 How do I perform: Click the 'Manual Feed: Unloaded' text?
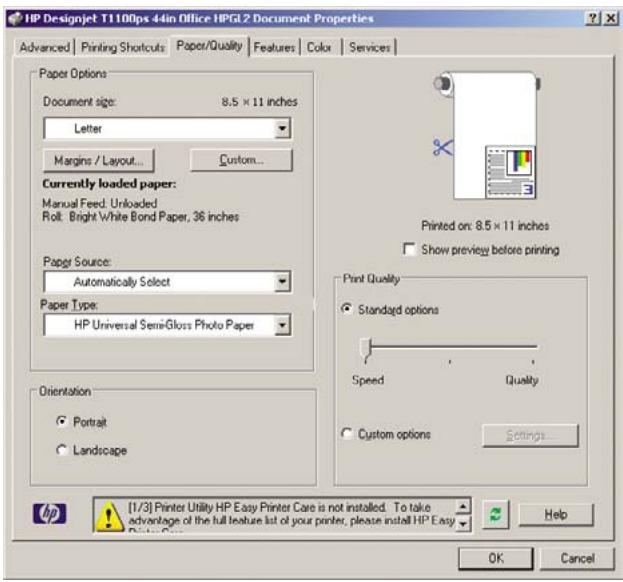(100, 203)
